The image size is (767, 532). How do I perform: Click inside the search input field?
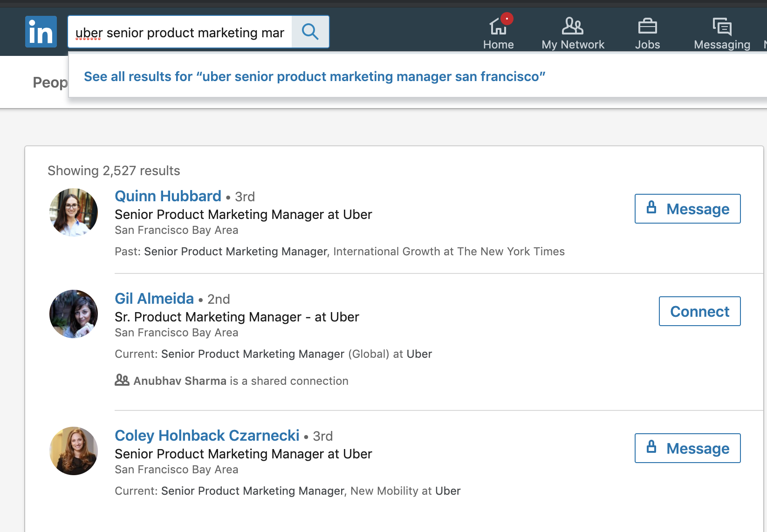pos(182,32)
